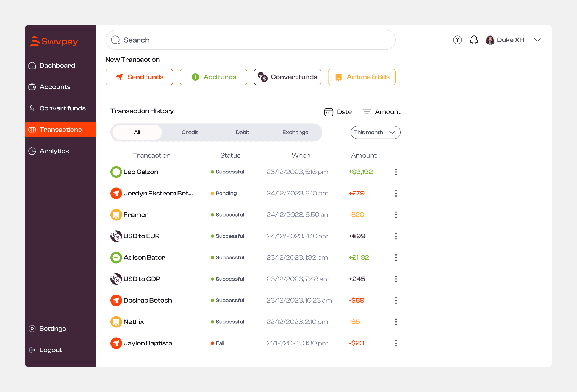Click Duke XHi profile avatar
Screen dimensions: 577x392
490,40
